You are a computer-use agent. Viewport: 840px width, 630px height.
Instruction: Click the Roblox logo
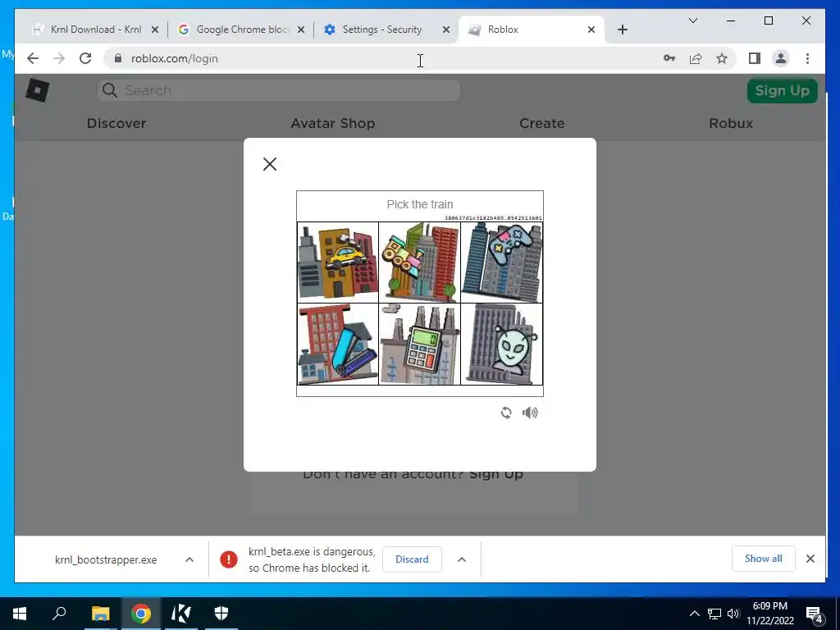[38, 90]
